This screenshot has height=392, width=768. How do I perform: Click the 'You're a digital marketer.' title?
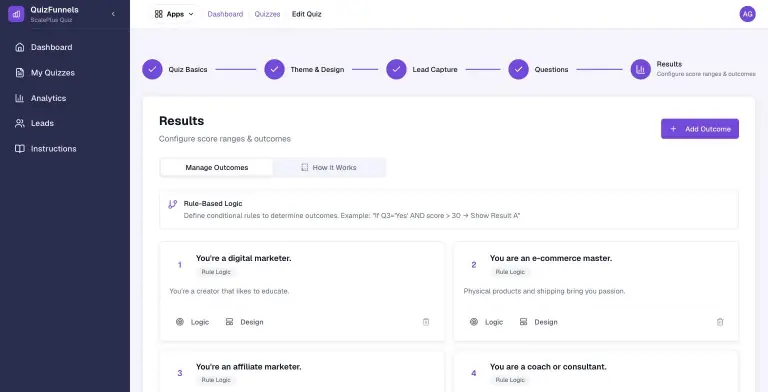[x=243, y=258]
